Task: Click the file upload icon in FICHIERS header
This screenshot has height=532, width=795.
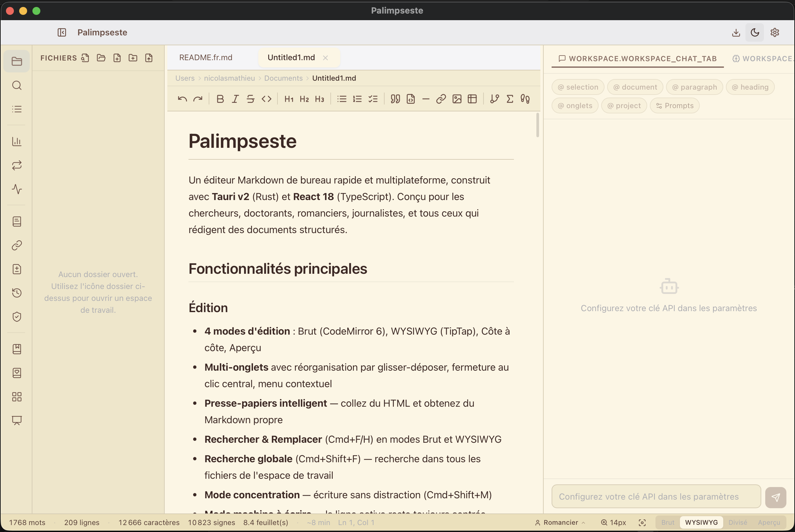Action: point(149,58)
